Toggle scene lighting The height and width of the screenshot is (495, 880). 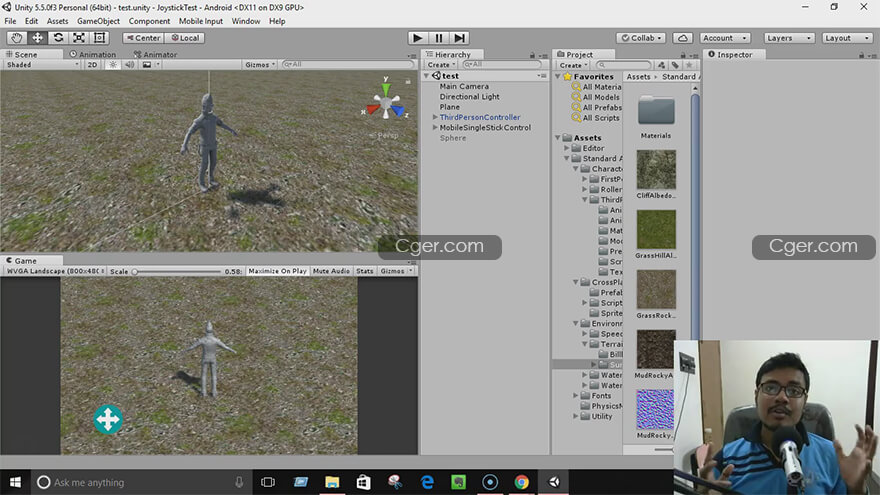(113, 65)
